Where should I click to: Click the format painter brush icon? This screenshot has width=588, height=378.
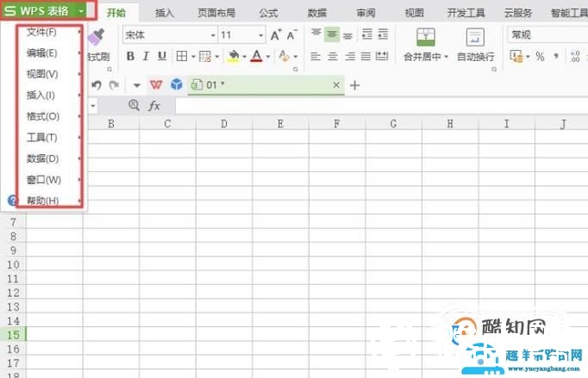click(x=97, y=37)
